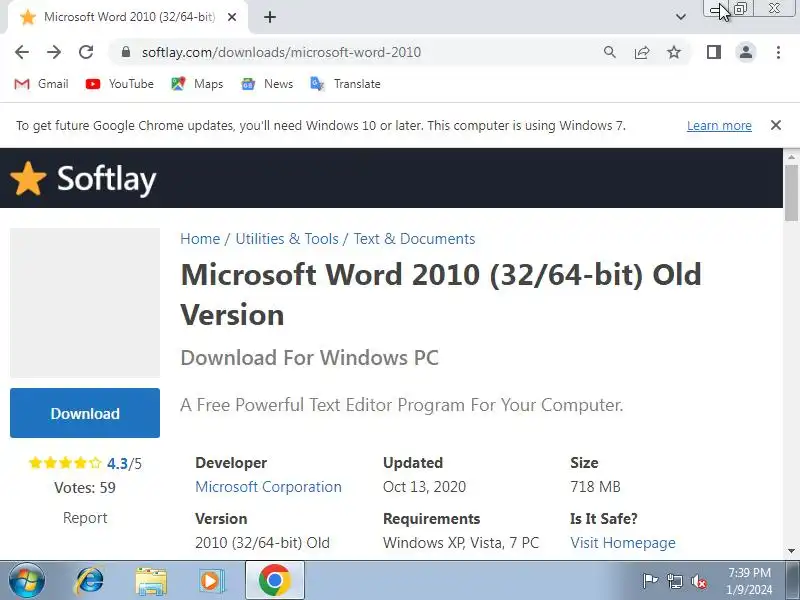Click the 'Download For Windows PC' subheading

(310, 358)
